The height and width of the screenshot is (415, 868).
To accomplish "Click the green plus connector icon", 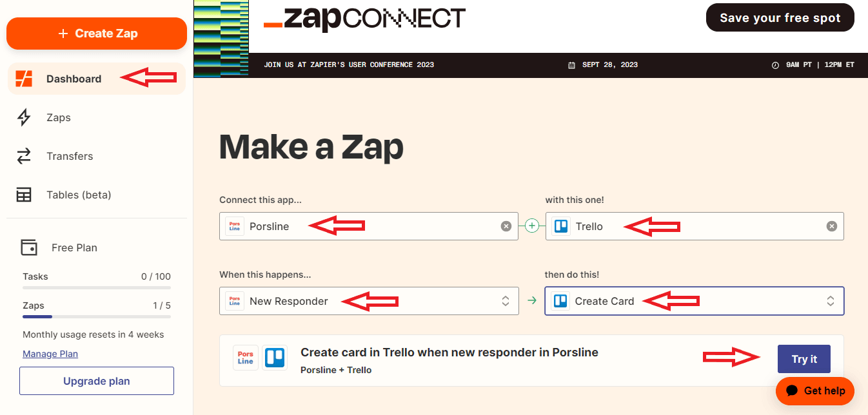I will (532, 226).
